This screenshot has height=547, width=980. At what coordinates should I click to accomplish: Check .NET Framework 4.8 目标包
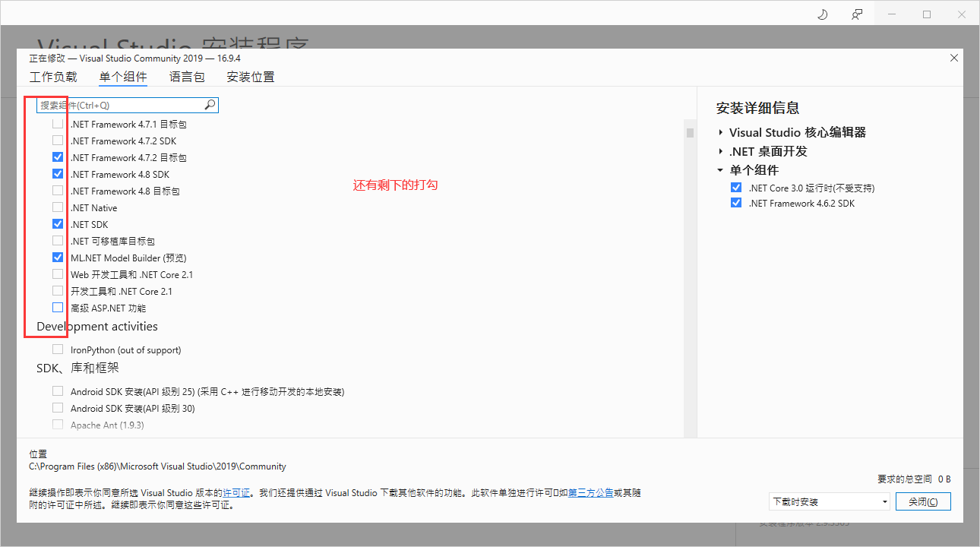(58, 191)
